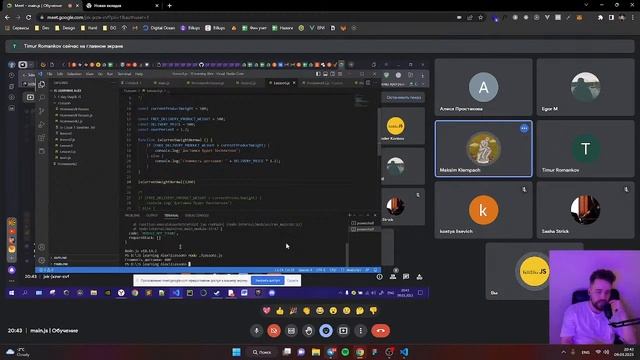Send the surprised face reaction

click(x=333, y=311)
